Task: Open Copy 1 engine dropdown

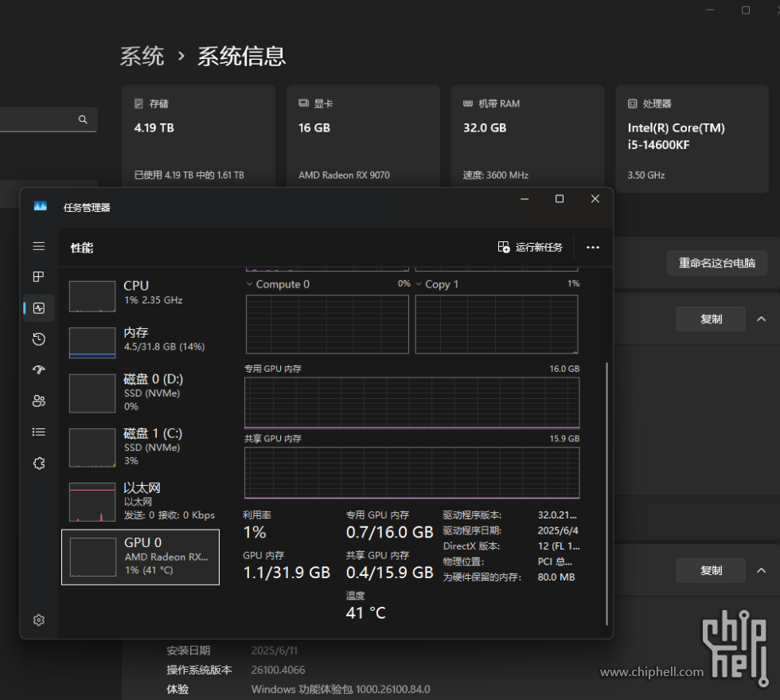Action: [x=437, y=284]
